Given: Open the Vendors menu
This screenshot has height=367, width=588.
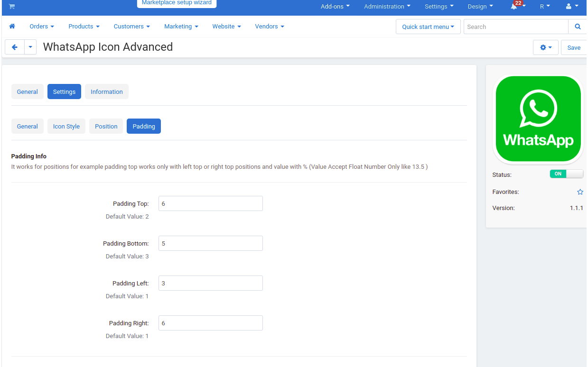Looking at the screenshot, I should 270,27.
